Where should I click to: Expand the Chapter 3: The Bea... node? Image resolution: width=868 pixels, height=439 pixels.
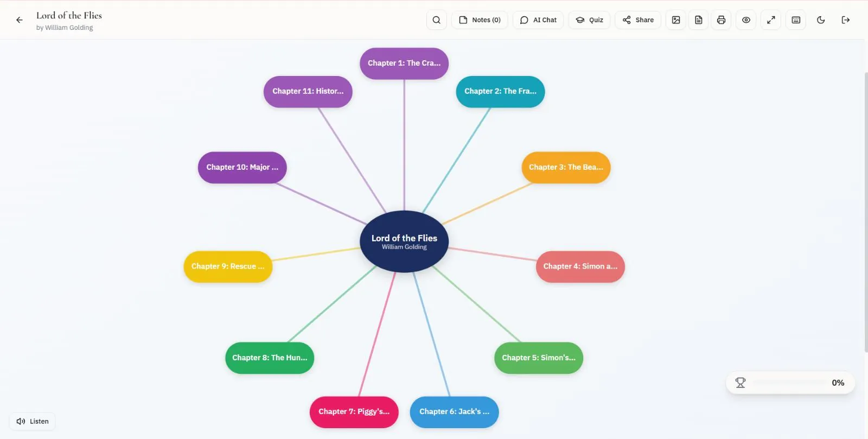tap(566, 168)
